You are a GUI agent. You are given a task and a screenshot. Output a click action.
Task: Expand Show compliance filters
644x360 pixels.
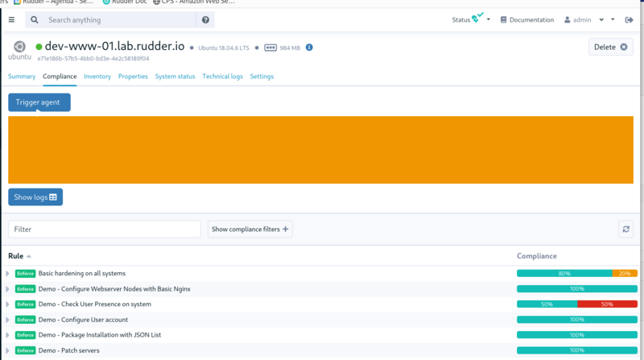(x=250, y=230)
